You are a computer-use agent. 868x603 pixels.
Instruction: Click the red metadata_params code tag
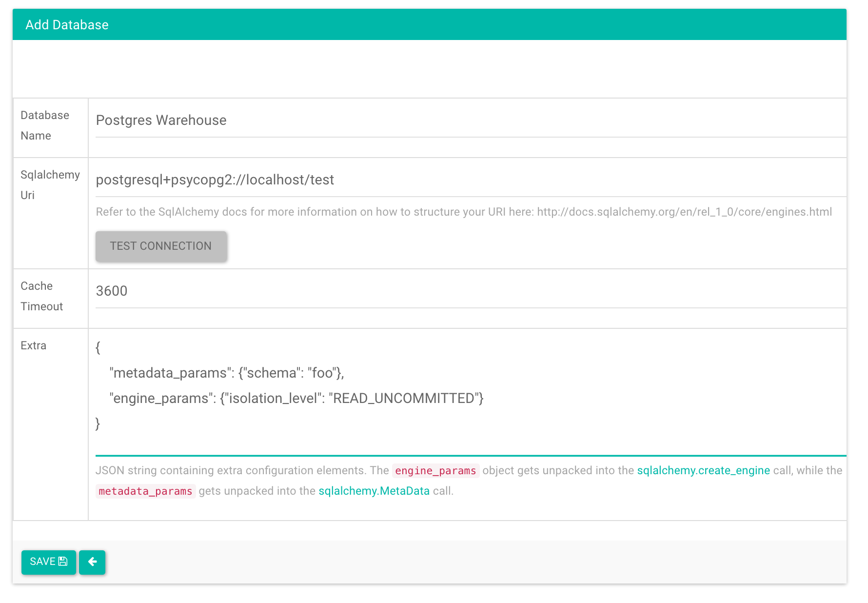pos(145,491)
